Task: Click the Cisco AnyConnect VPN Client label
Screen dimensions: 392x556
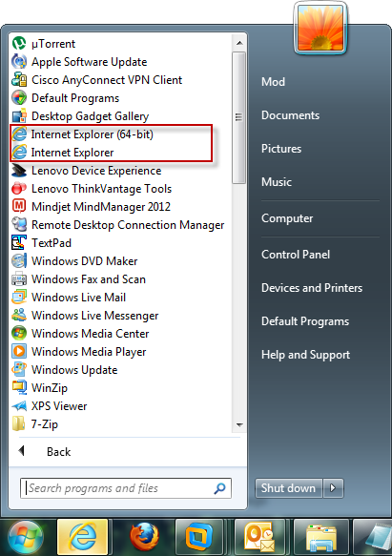Action: (x=107, y=80)
